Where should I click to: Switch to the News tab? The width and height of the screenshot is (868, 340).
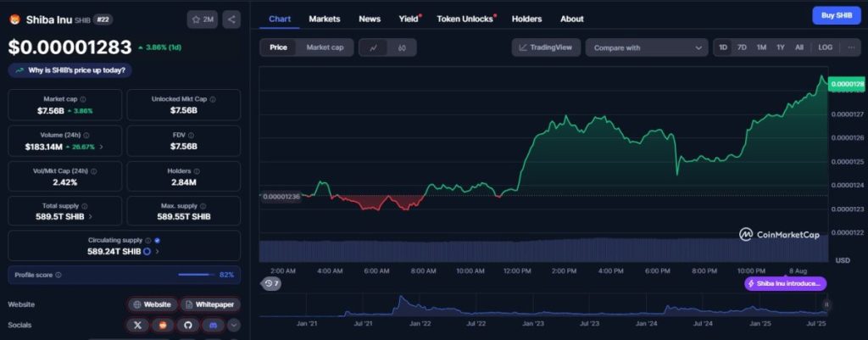(x=370, y=19)
